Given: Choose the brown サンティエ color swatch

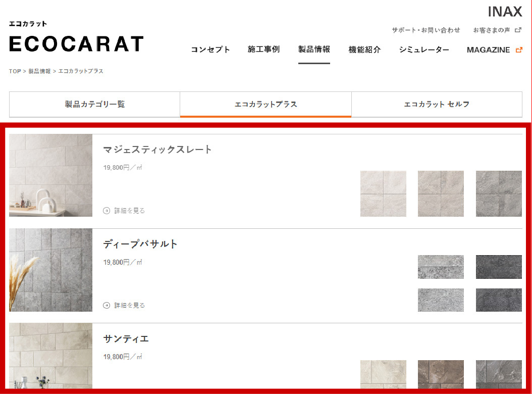Looking at the screenshot, I should coord(441,376).
